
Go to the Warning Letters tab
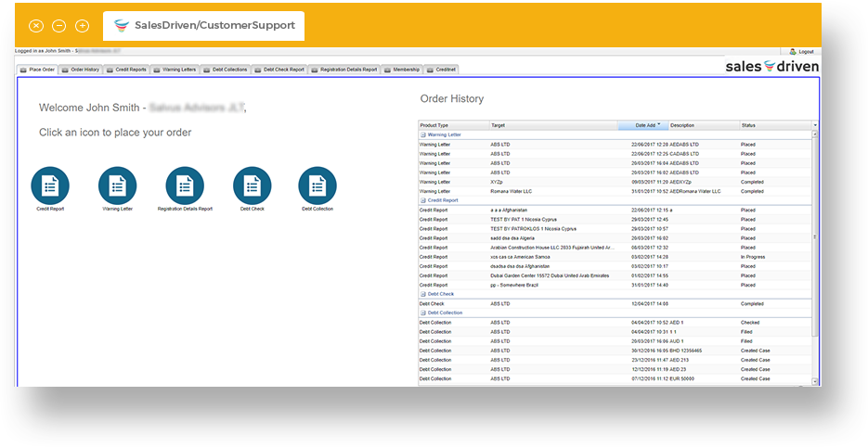(175, 70)
